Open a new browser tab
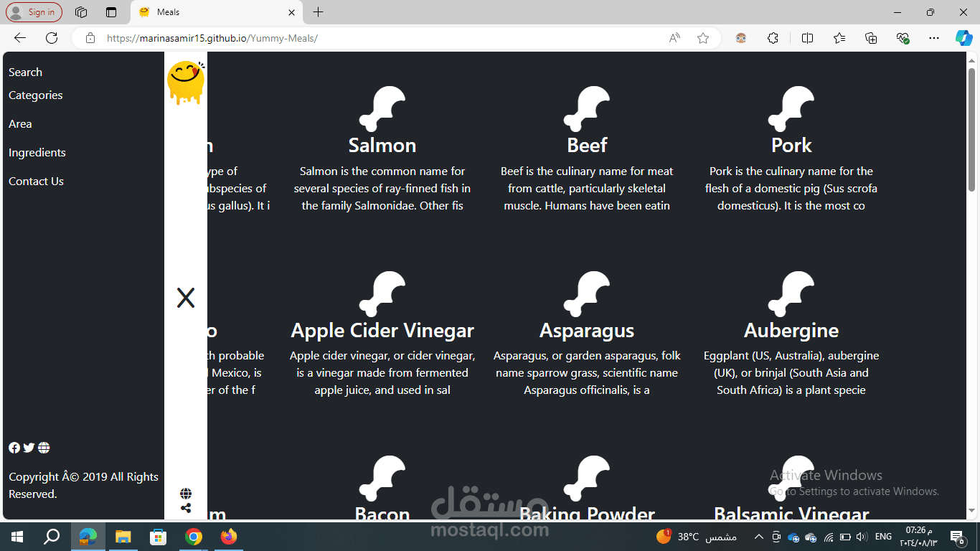Screen dimensions: 980x551 pyautogui.click(x=319, y=12)
